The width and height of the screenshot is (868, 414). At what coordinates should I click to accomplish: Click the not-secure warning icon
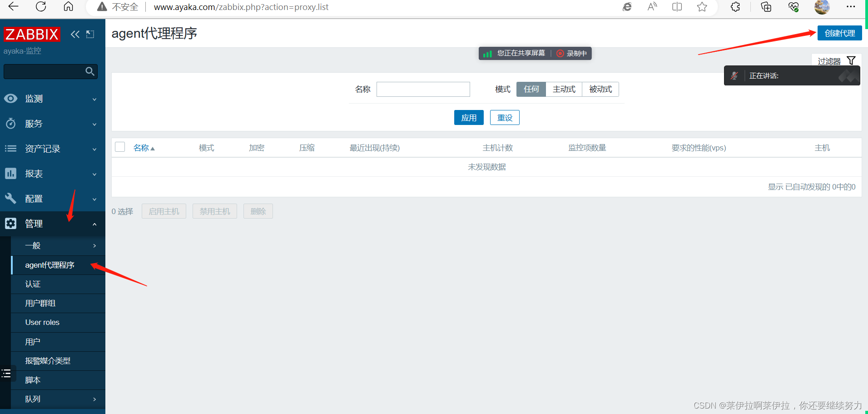pyautogui.click(x=102, y=7)
